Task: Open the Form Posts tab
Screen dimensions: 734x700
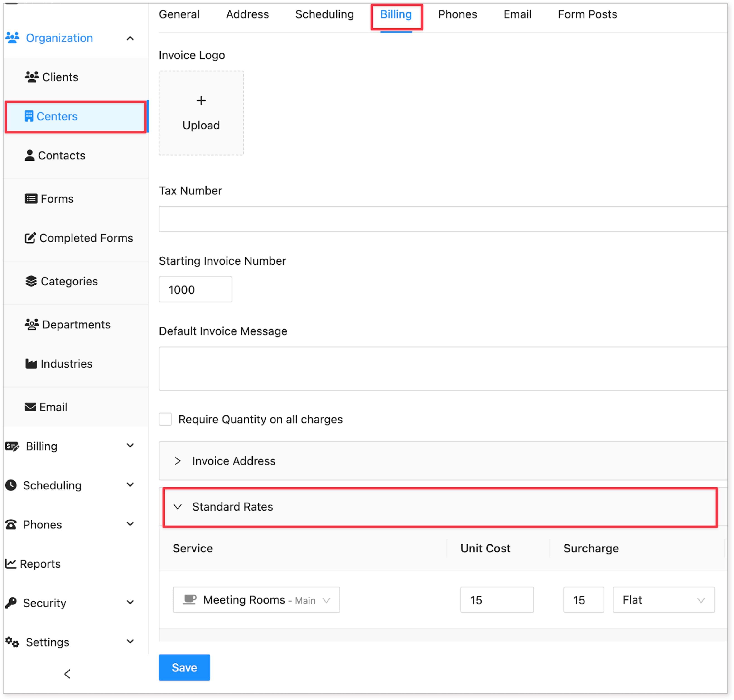Action: point(587,14)
